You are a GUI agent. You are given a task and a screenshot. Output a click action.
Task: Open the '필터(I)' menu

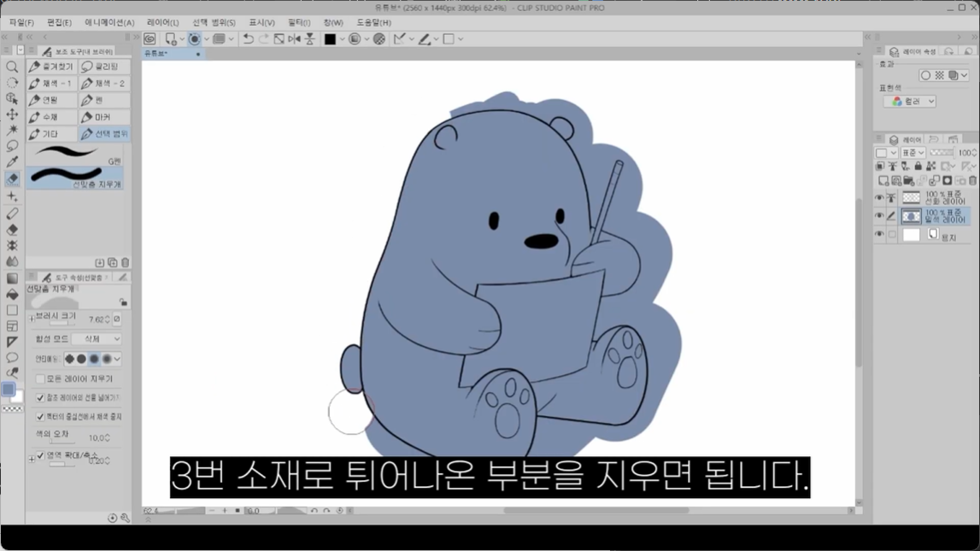[x=299, y=22]
